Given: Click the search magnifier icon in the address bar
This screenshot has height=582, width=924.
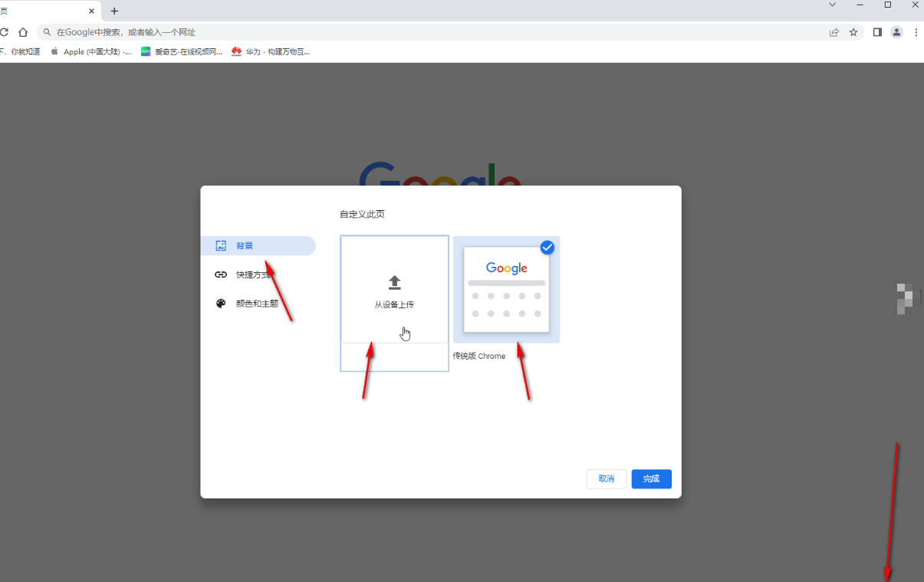Looking at the screenshot, I should coord(48,32).
